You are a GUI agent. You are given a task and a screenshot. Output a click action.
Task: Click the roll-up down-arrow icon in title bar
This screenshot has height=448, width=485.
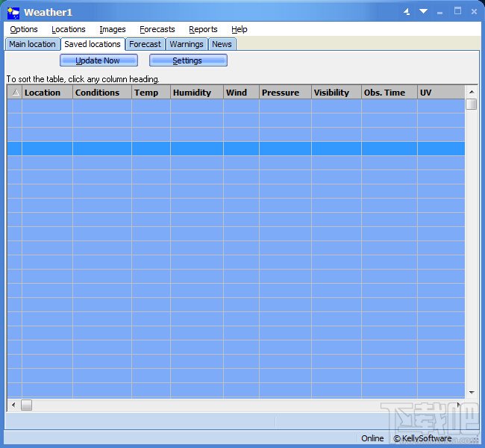(424, 11)
